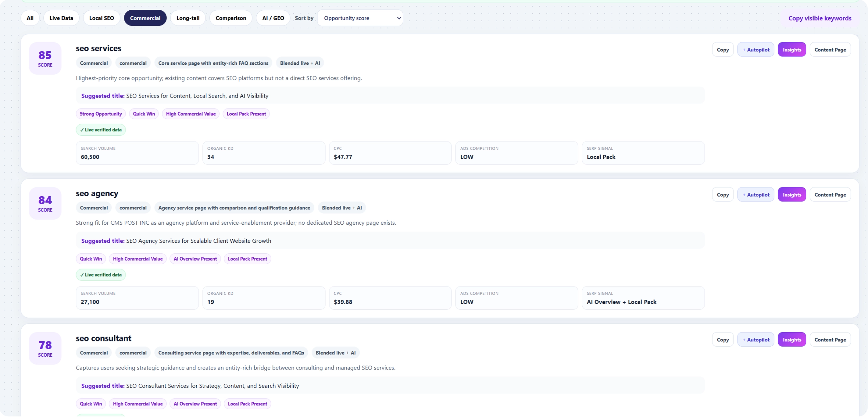Open the Local SEO filter
Image resolution: width=868 pixels, height=417 pixels.
click(x=102, y=18)
